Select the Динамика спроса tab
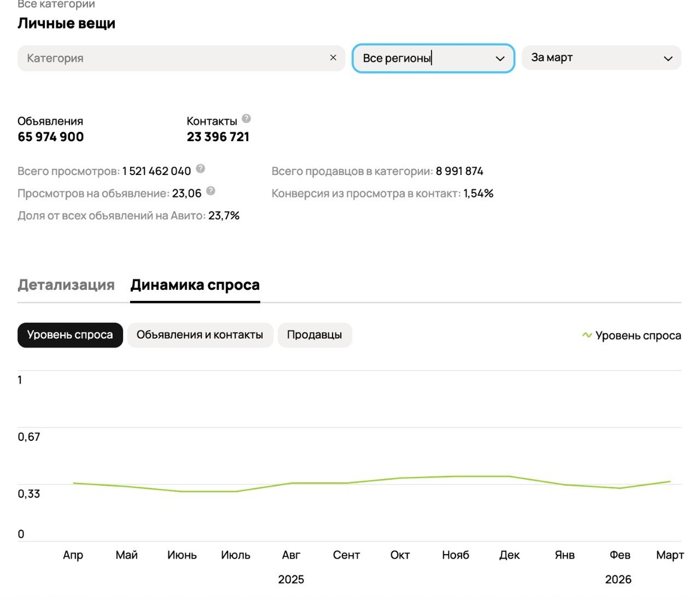 point(195,285)
